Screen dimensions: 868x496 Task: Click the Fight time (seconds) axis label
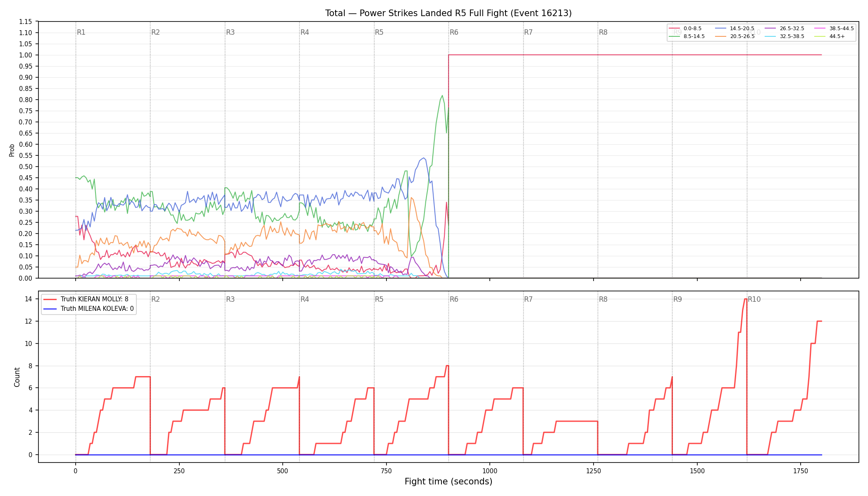(x=448, y=482)
